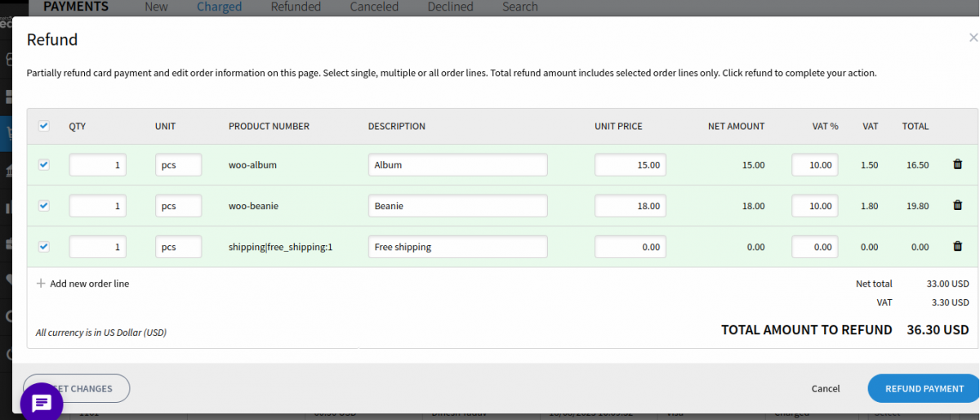This screenshot has height=420, width=980.
Task: Edit the QTY field for woo-album
Action: pos(98,165)
